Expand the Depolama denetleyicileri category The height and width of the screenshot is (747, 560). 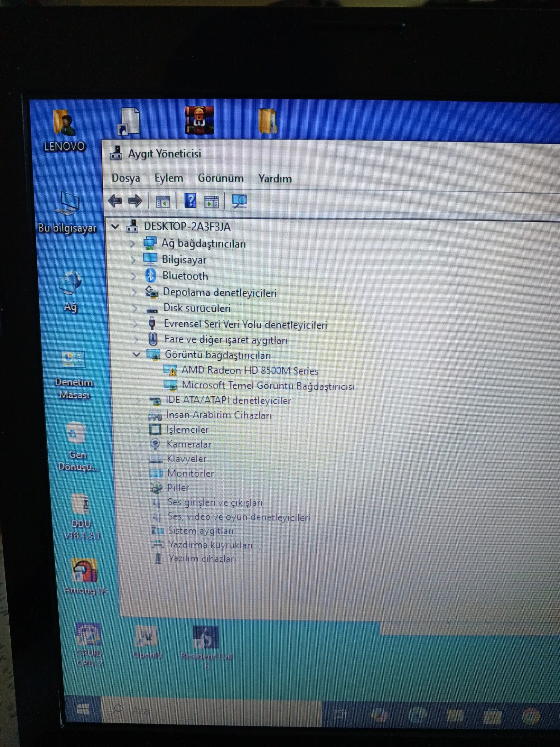[x=134, y=293]
